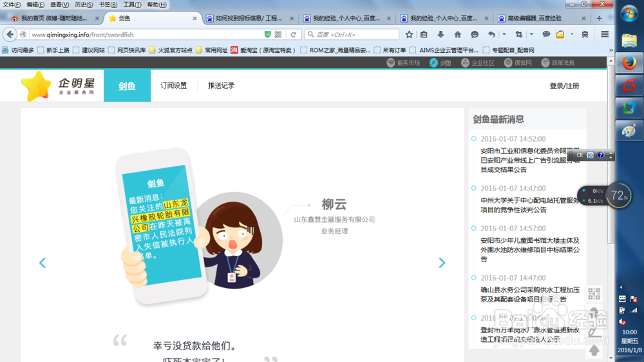Reload the page with the refresh icon
The width and height of the screenshot is (644, 362).
293,35
